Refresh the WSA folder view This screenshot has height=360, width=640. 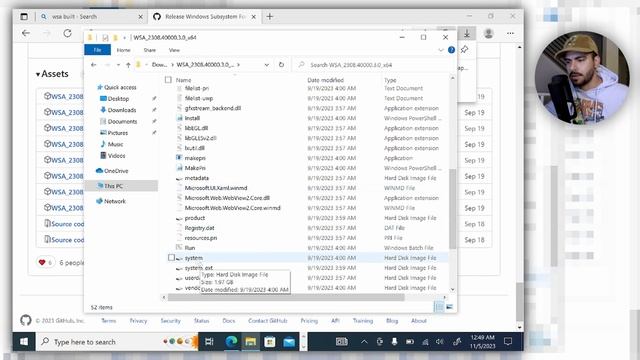point(281,64)
